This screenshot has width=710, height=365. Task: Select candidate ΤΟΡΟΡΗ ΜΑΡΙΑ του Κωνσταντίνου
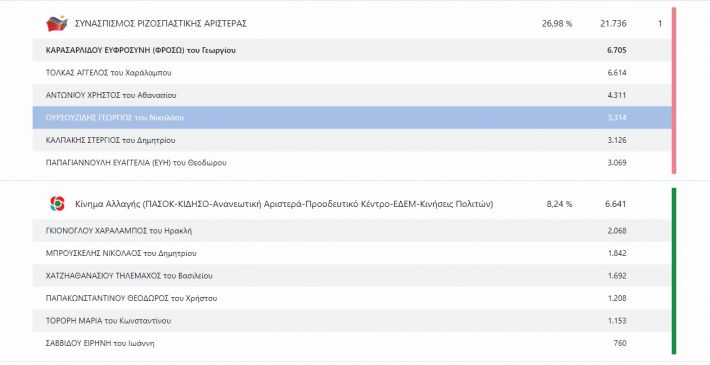pos(108,321)
